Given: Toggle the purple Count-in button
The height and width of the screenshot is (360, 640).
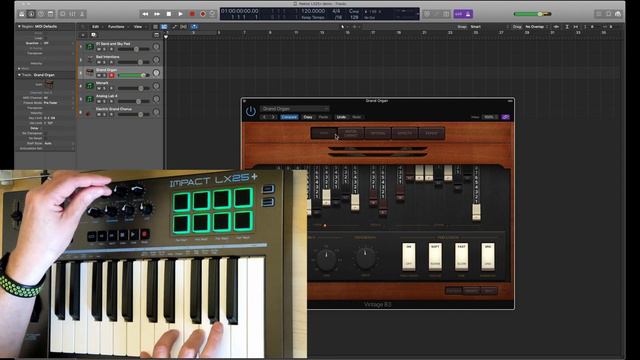Looking at the screenshot, I should (x=458, y=14).
